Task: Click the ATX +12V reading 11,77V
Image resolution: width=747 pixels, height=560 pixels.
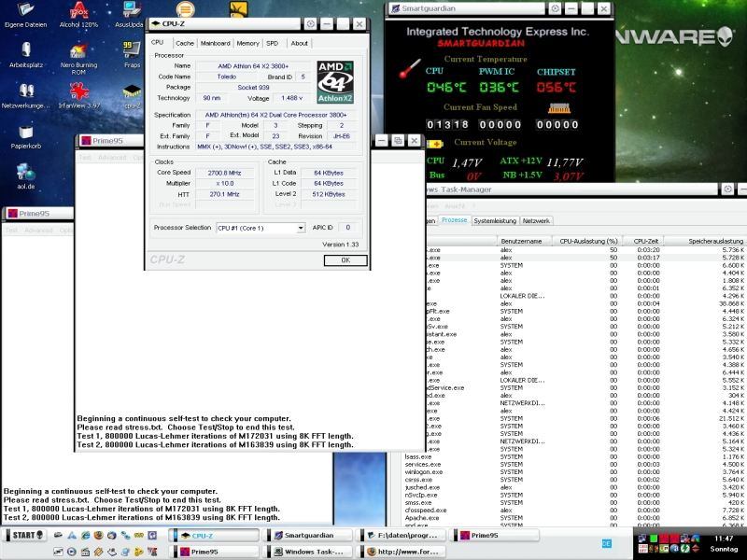Action: pos(565,161)
